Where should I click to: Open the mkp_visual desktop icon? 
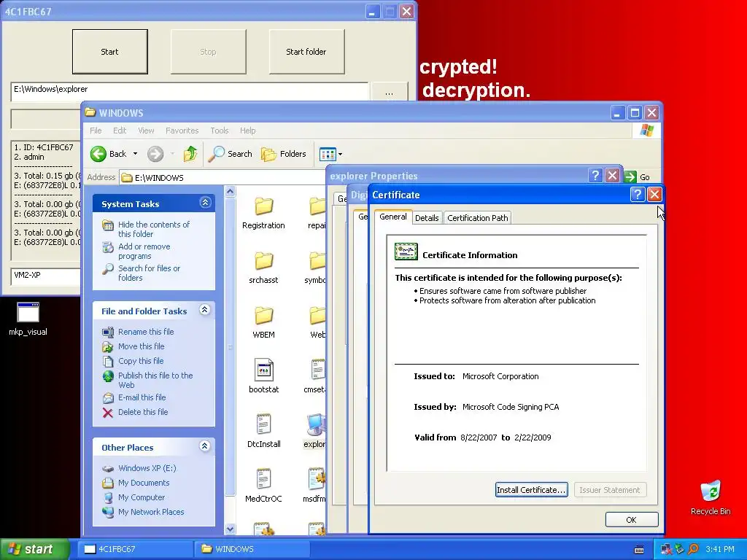pos(28,319)
